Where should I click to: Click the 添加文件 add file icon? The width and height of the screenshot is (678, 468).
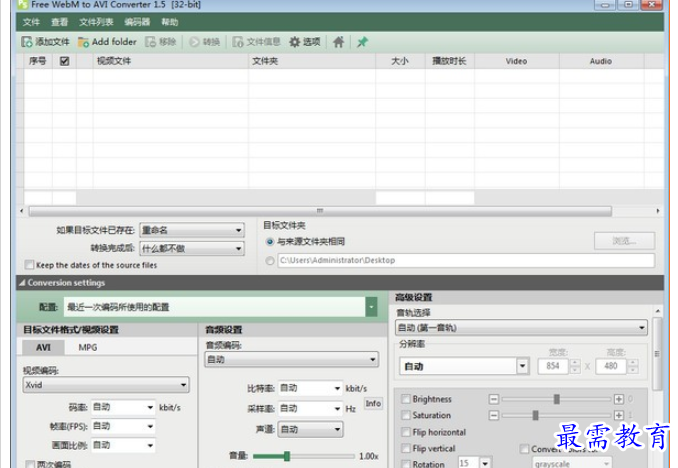point(27,42)
